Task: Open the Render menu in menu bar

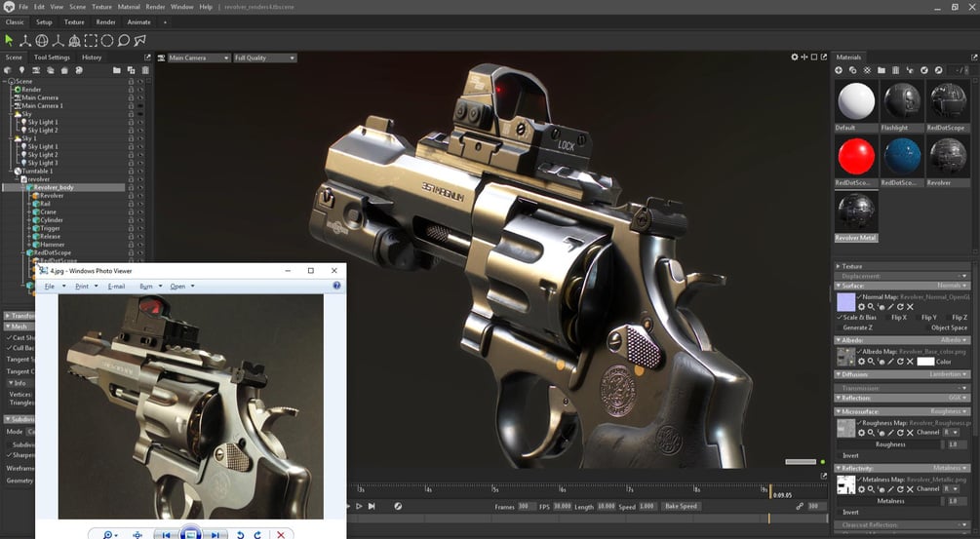Action: 155,7
